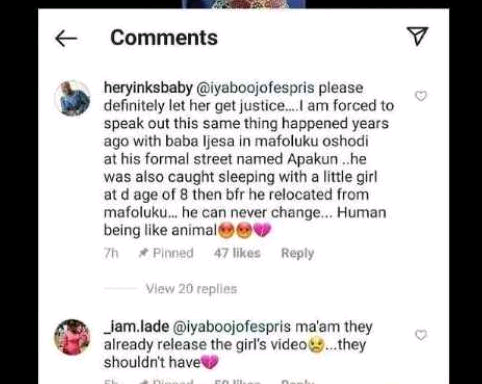Tap the 7h timestamp
Viewport: 482px width, 384px height.
coord(111,253)
